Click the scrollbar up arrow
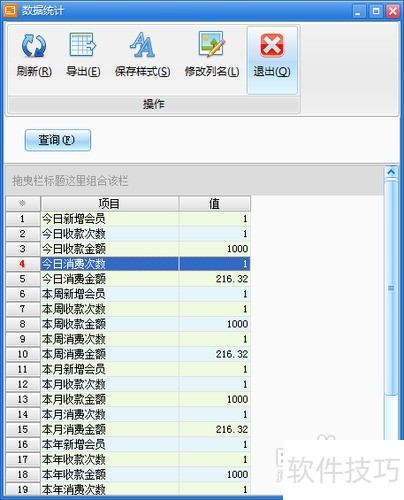 coord(391,172)
